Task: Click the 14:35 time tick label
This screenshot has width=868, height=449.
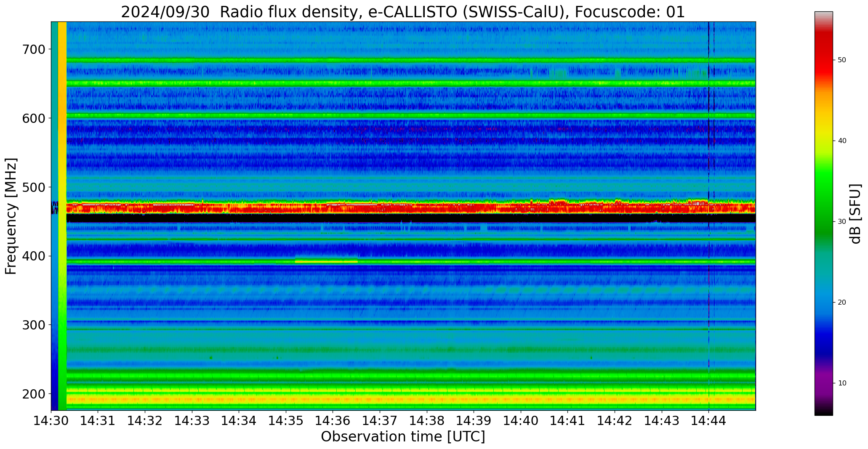Action: click(286, 421)
